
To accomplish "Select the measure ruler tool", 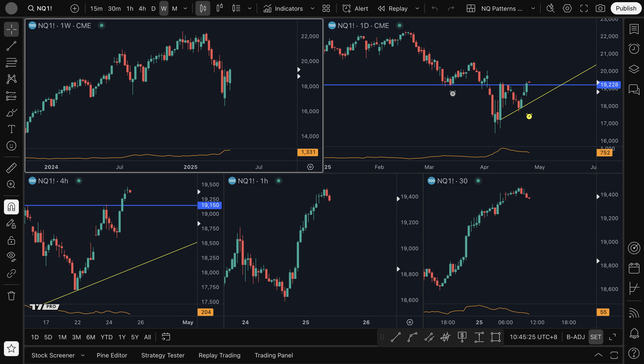I will [x=11, y=168].
